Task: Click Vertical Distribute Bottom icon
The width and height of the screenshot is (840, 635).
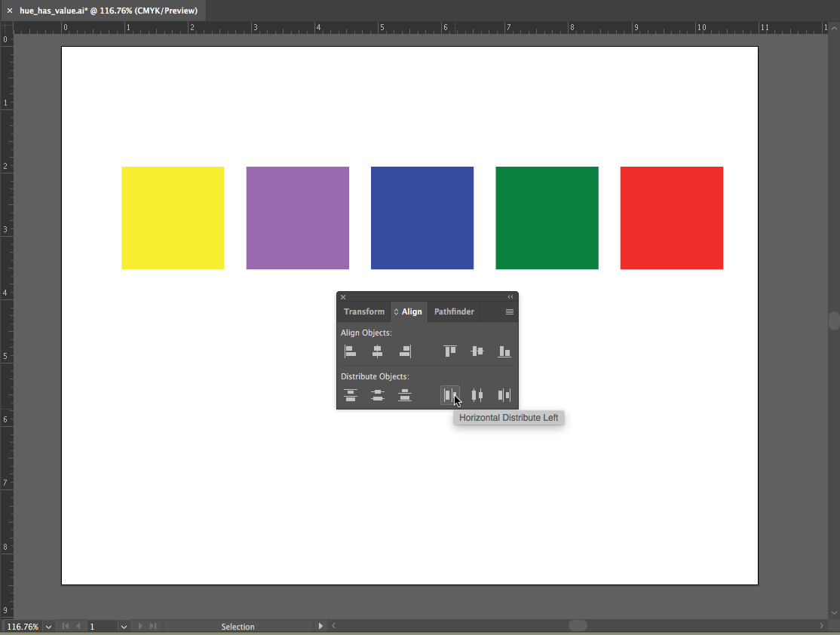Action: pyautogui.click(x=405, y=395)
